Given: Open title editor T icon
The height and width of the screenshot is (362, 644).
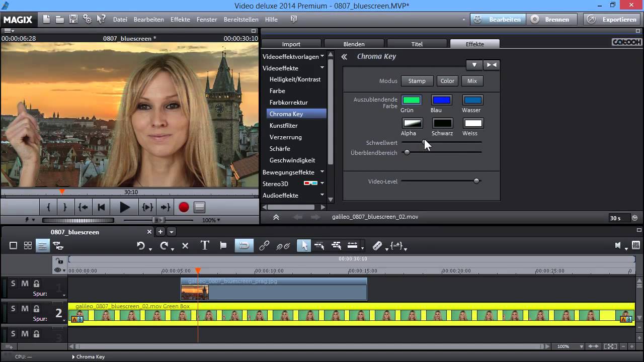Looking at the screenshot, I should coord(205,245).
